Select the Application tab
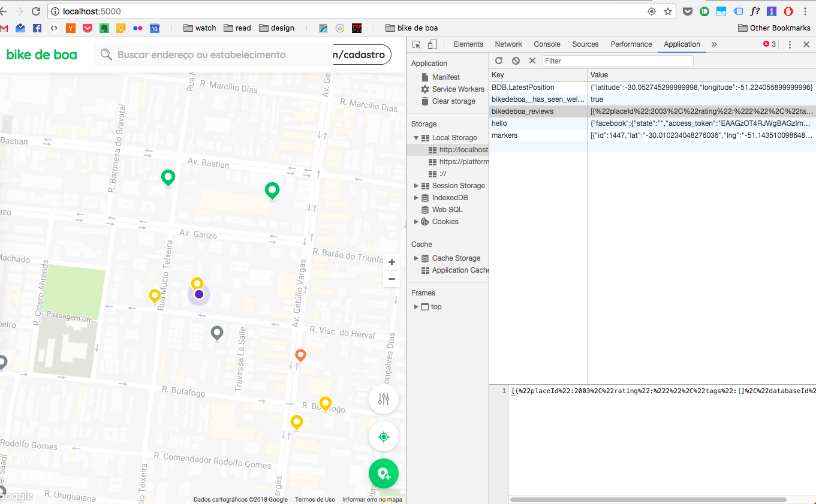 (x=682, y=44)
